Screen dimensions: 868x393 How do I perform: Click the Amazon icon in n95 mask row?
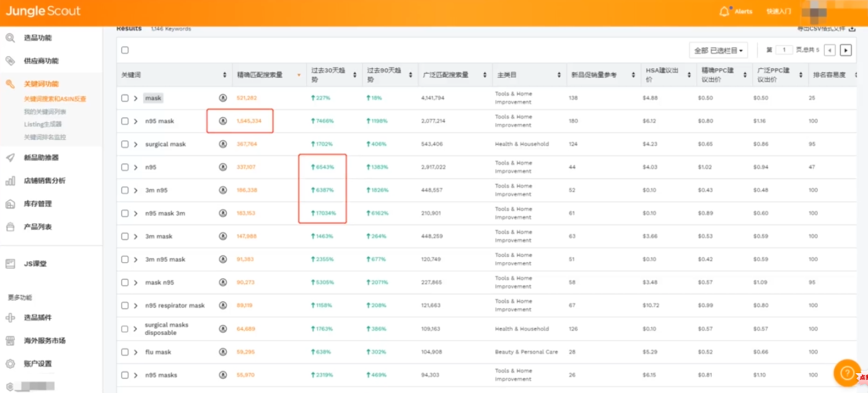(223, 121)
